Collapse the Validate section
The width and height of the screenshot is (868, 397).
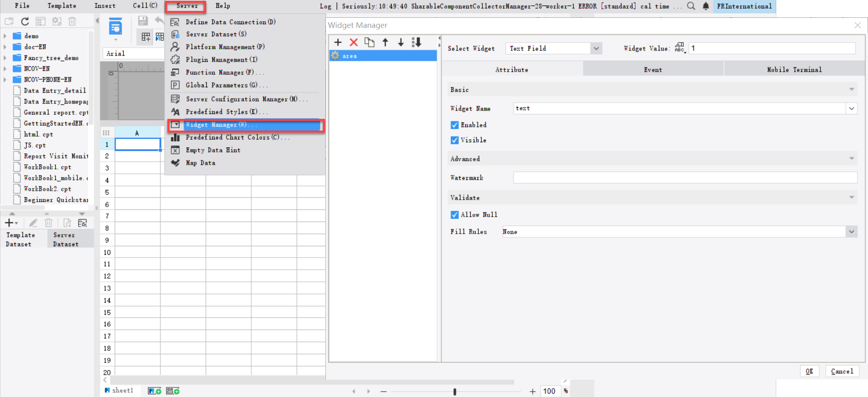pyautogui.click(x=851, y=197)
